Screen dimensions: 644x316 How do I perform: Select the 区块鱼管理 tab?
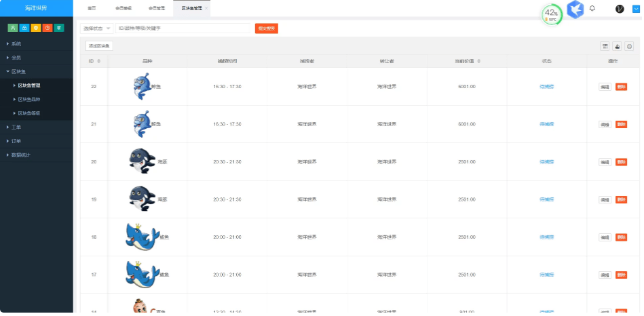click(191, 8)
